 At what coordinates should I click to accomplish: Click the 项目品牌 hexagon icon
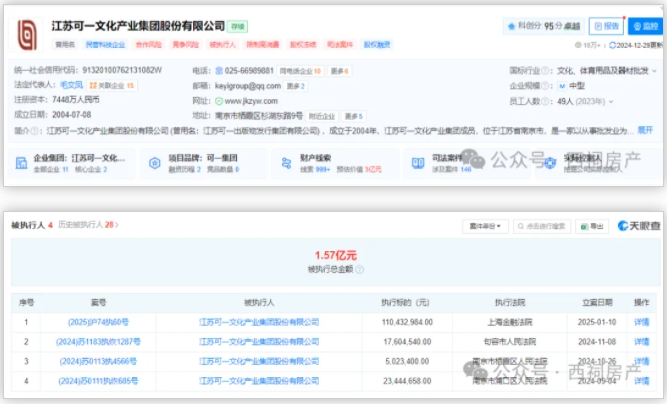[x=153, y=162]
